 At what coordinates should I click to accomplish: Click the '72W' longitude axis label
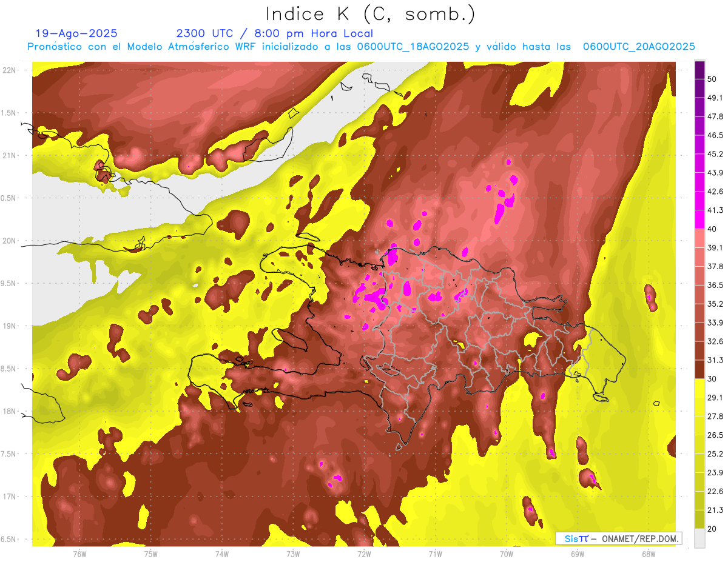pos(364,554)
